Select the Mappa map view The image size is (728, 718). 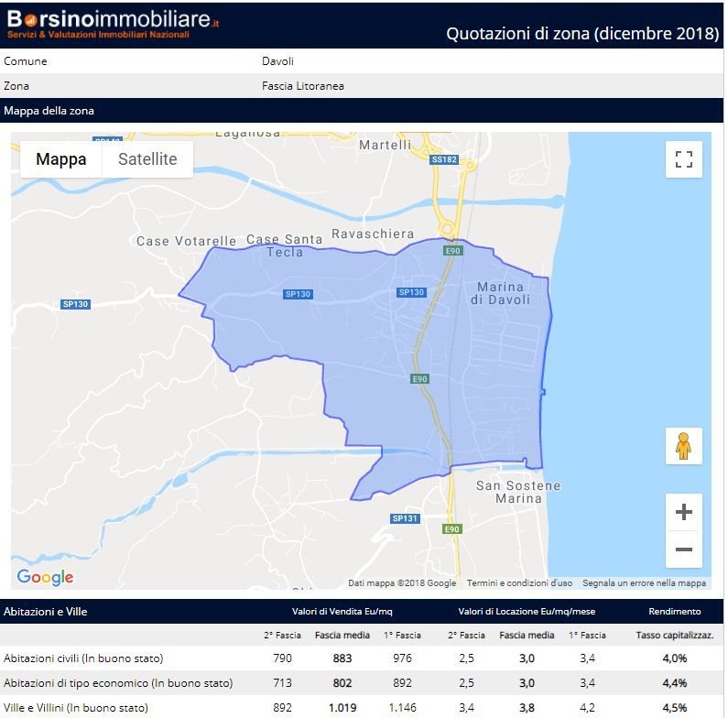click(x=61, y=159)
